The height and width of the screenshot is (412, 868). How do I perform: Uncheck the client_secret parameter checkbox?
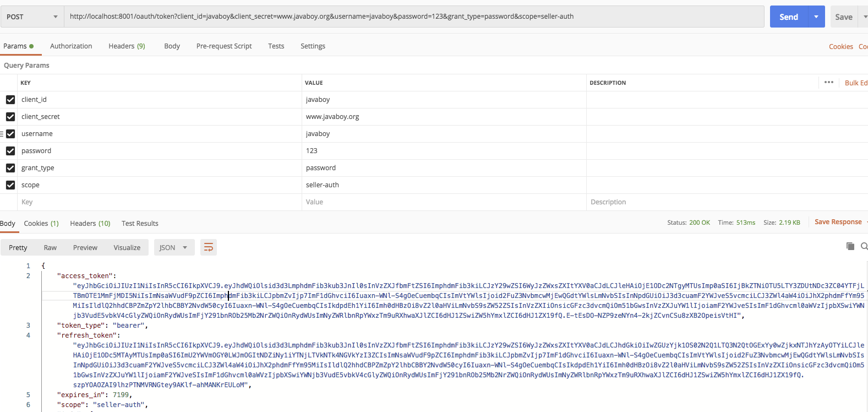tap(10, 117)
